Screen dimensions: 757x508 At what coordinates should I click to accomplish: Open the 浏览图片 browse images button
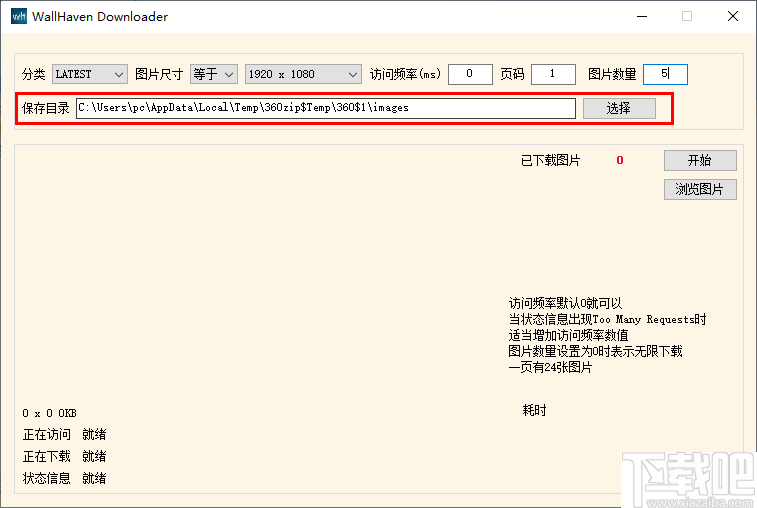coord(700,189)
